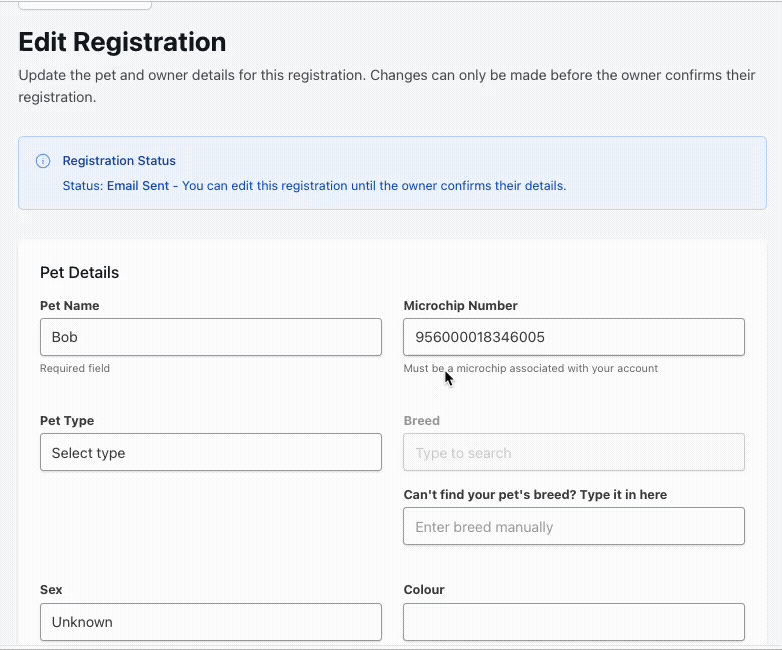
Task: Click the info icon in Registration Status banner
Action: pos(43,161)
